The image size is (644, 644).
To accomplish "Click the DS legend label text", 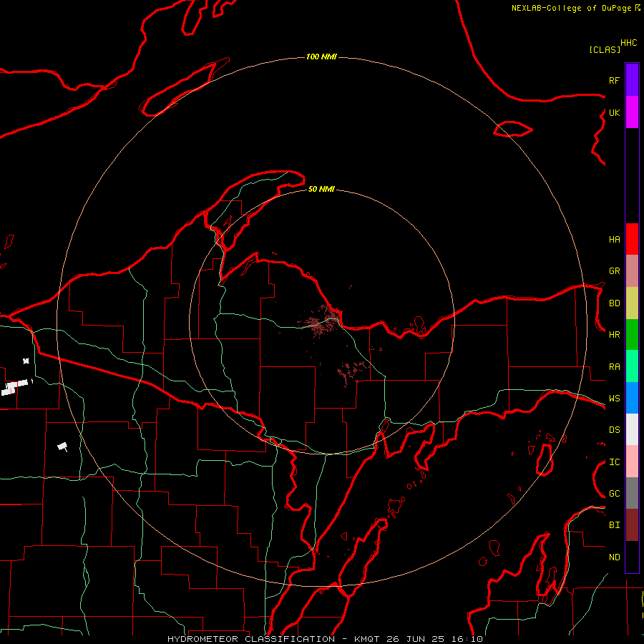I will click(x=614, y=430).
